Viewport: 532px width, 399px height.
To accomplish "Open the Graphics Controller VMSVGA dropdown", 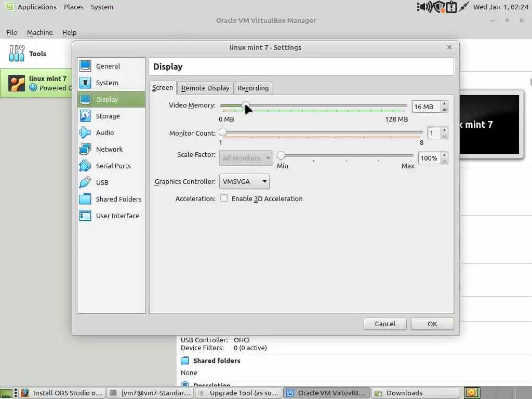I will (x=244, y=181).
